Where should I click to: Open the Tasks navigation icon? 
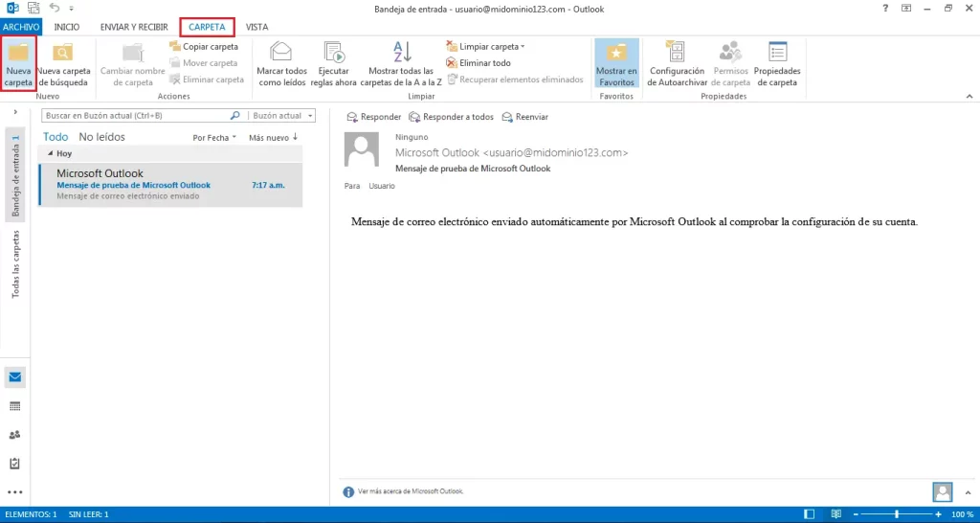tap(15, 464)
